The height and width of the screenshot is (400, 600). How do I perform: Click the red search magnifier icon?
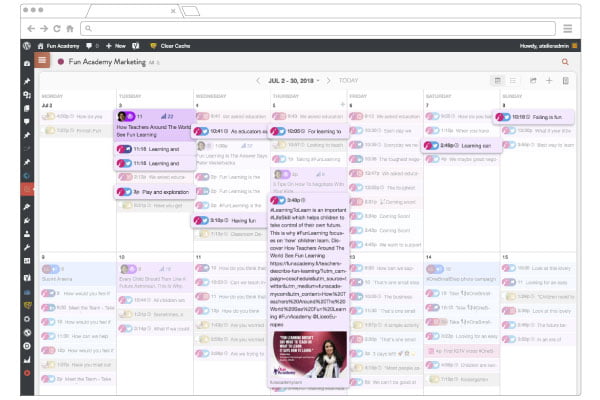(x=565, y=62)
